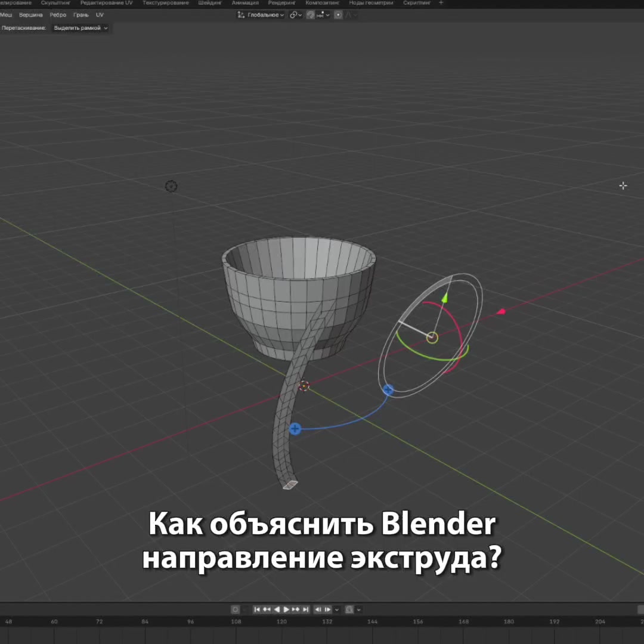Click the blue plus handle on spin gizmo ring

(x=388, y=389)
